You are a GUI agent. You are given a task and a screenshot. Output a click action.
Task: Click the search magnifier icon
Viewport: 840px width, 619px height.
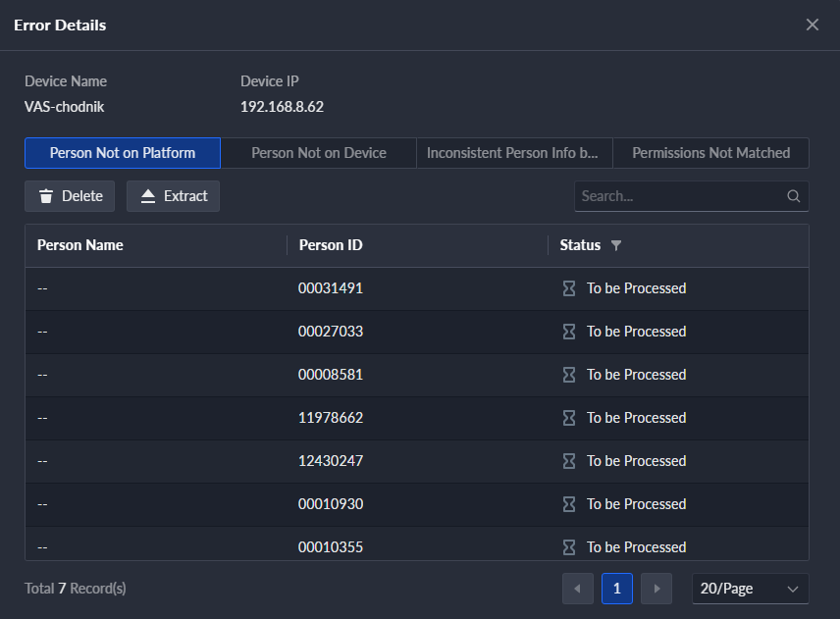pyautogui.click(x=794, y=196)
